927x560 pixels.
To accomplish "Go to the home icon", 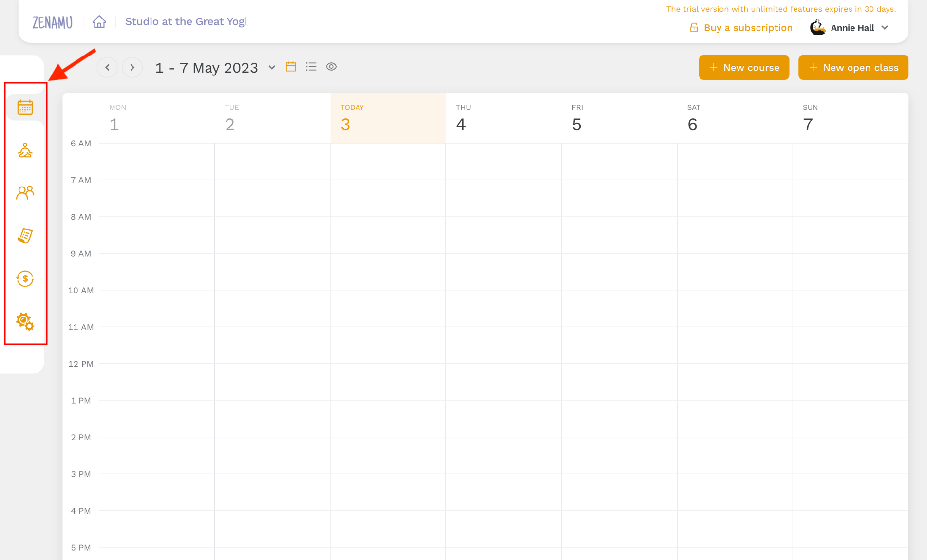I will pyautogui.click(x=99, y=21).
